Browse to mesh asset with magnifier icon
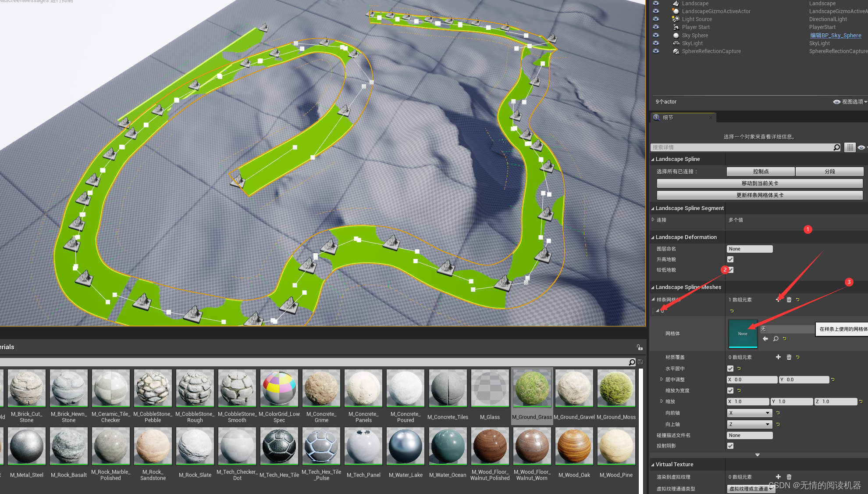Screen dimensions: 868x494 [x=776, y=339]
